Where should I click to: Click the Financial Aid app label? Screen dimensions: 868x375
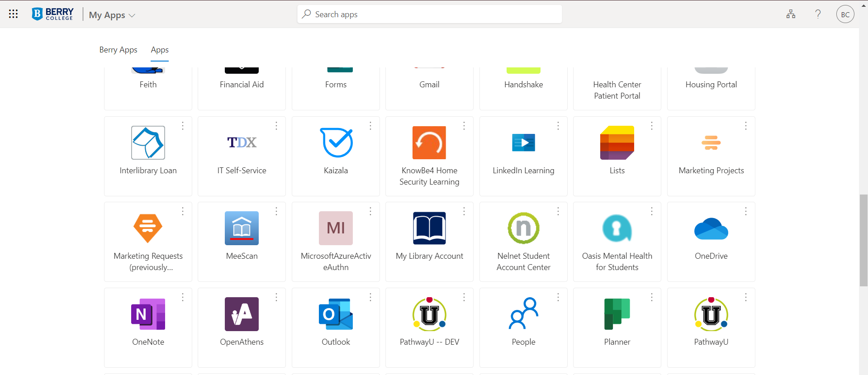point(242,85)
